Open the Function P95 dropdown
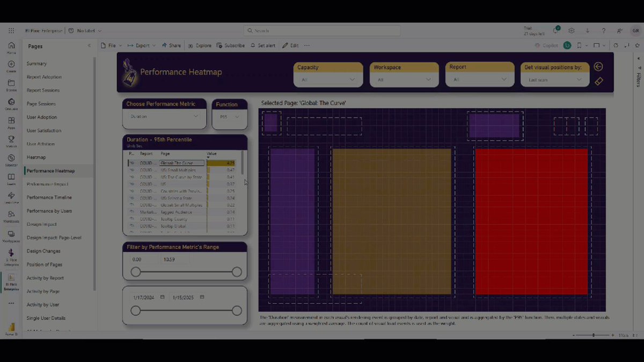Screen dimensions: 644x362 point(230,116)
